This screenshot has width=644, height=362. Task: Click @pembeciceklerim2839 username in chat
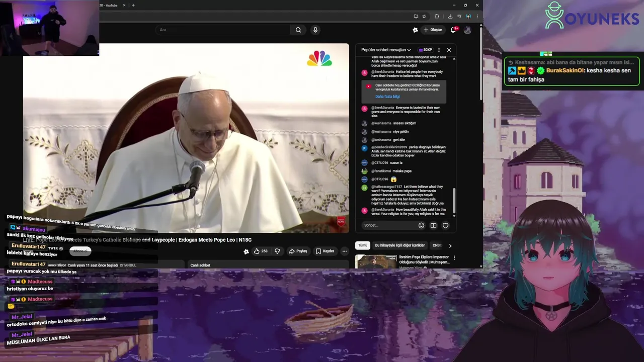coord(389,147)
